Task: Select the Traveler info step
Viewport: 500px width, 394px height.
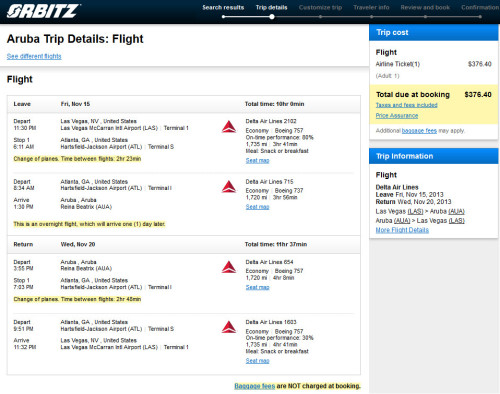Action: (371, 7)
